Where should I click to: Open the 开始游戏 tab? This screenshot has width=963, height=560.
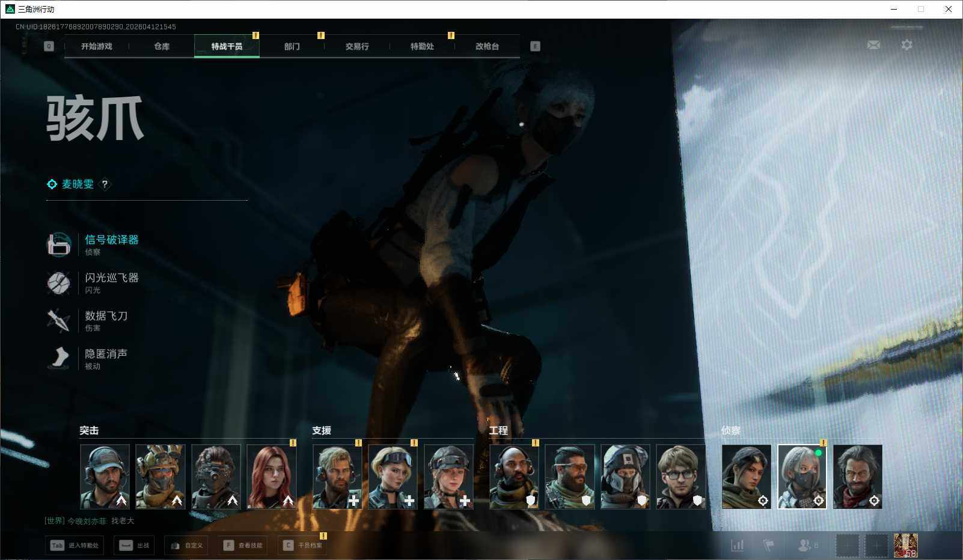pyautogui.click(x=96, y=46)
